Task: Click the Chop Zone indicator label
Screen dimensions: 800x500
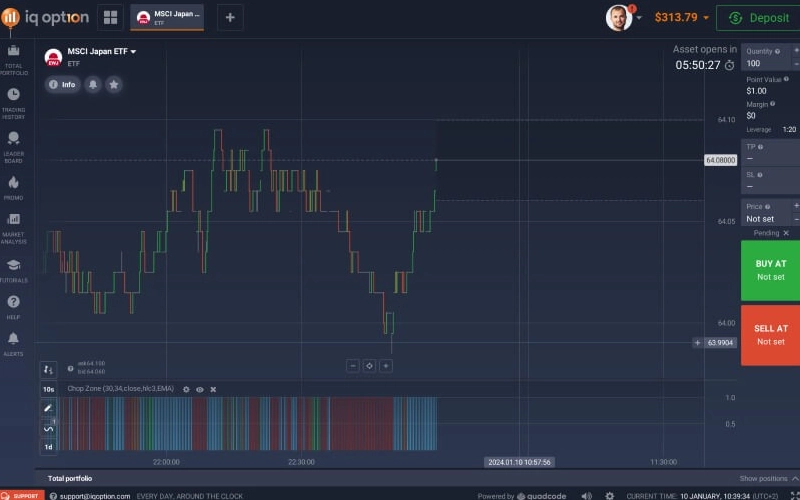Action: pyautogui.click(x=120, y=389)
